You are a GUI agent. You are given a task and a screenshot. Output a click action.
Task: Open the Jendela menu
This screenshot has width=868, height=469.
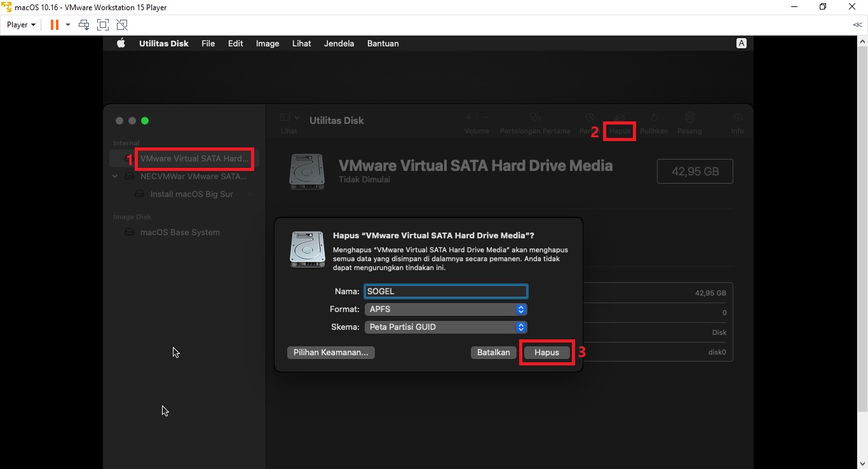tap(339, 43)
